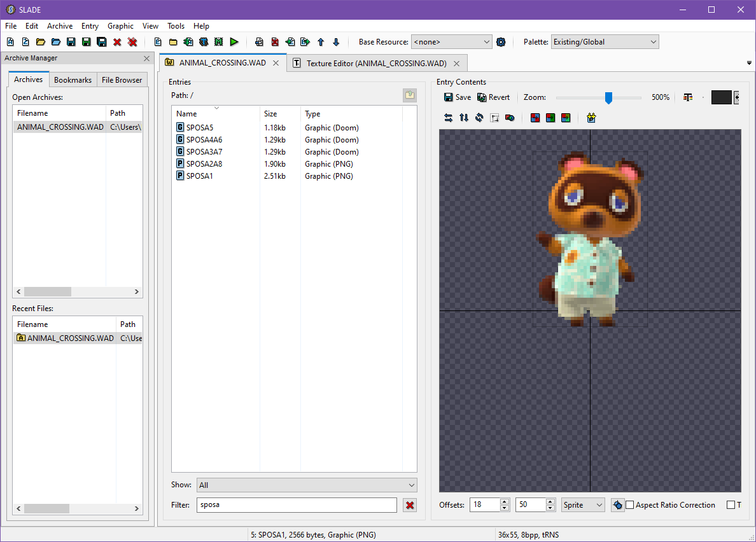Switch to the File Browser tab
Viewport: 756px width, 542px height.
pyautogui.click(x=122, y=80)
